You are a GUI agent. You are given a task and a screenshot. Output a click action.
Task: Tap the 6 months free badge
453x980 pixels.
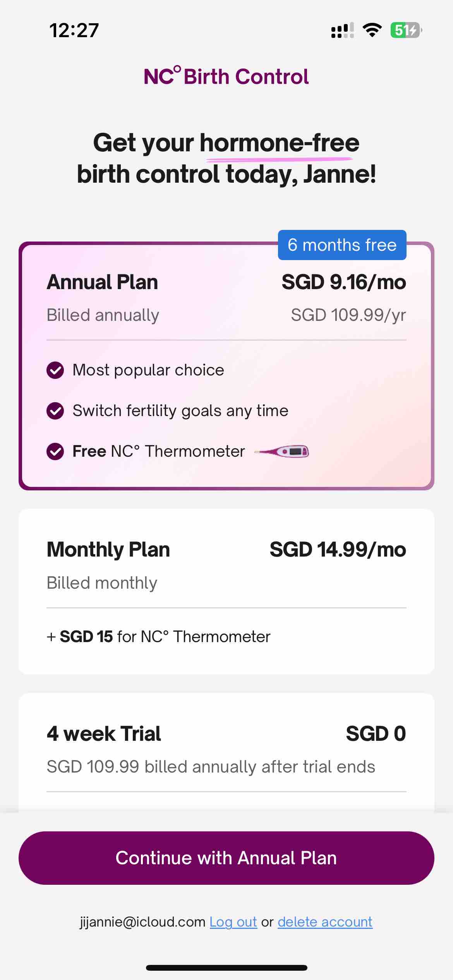point(342,245)
